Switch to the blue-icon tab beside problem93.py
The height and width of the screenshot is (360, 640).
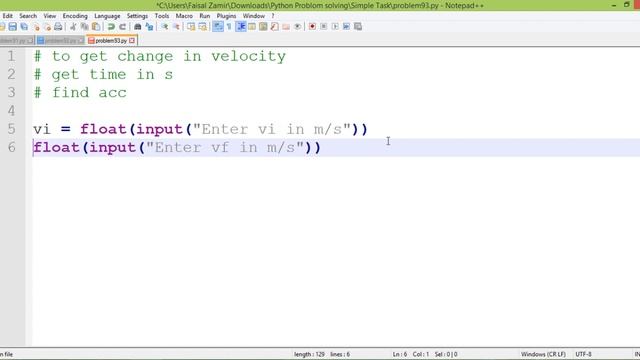coord(60,41)
